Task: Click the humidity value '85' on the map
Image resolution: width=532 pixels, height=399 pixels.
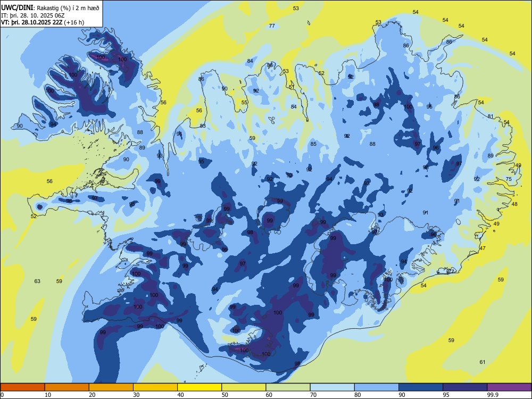Action: (x=313, y=144)
